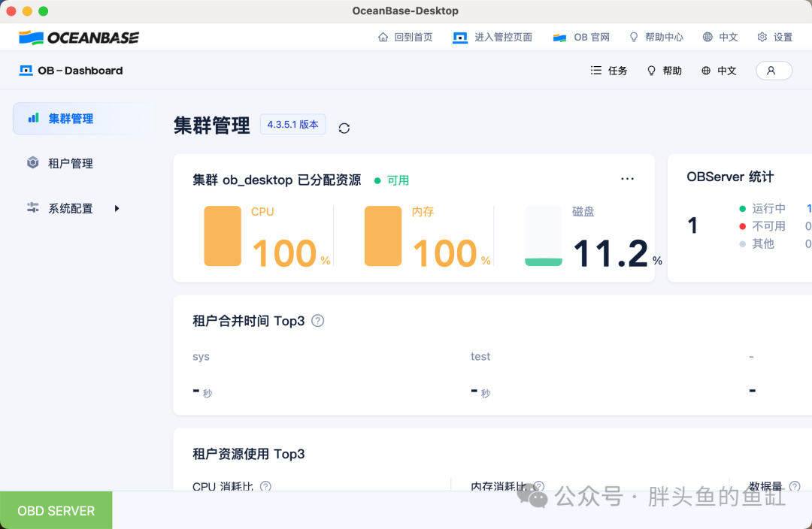Change language using 中文 beside 帮助中心
This screenshot has width=812, height=529.
[x=720, y=38]
